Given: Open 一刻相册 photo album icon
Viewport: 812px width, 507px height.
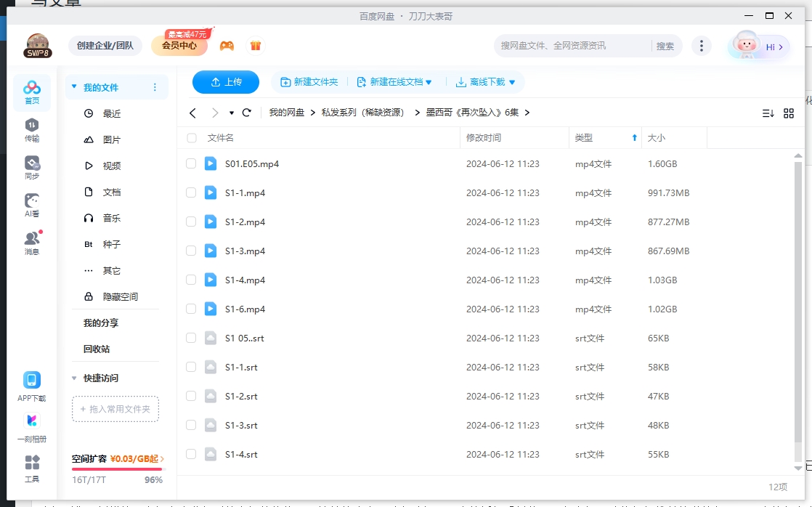Looking at the screenshot, I should click(31, 427).
